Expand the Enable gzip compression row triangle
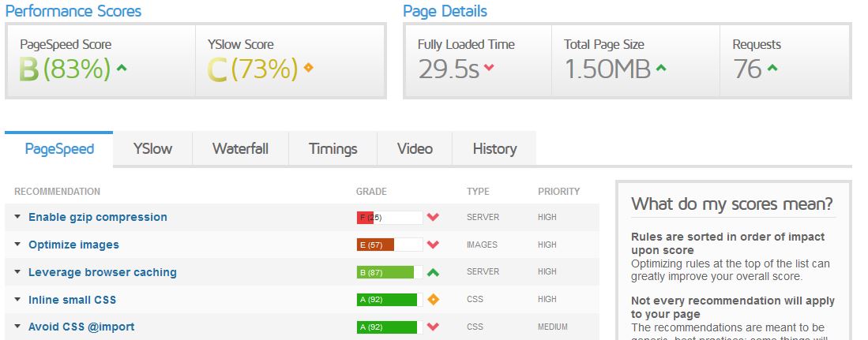Screen dimensions: 868x340 (x=17, y=217)
